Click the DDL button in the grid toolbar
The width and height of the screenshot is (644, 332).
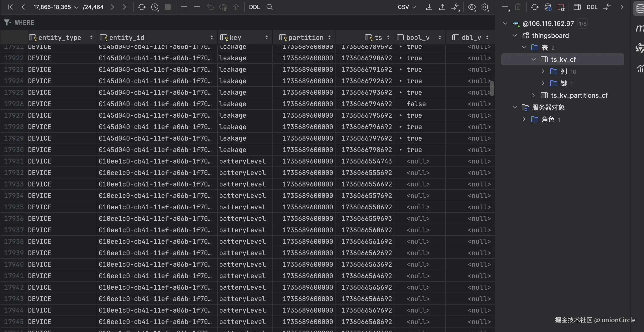coord(254,7)
